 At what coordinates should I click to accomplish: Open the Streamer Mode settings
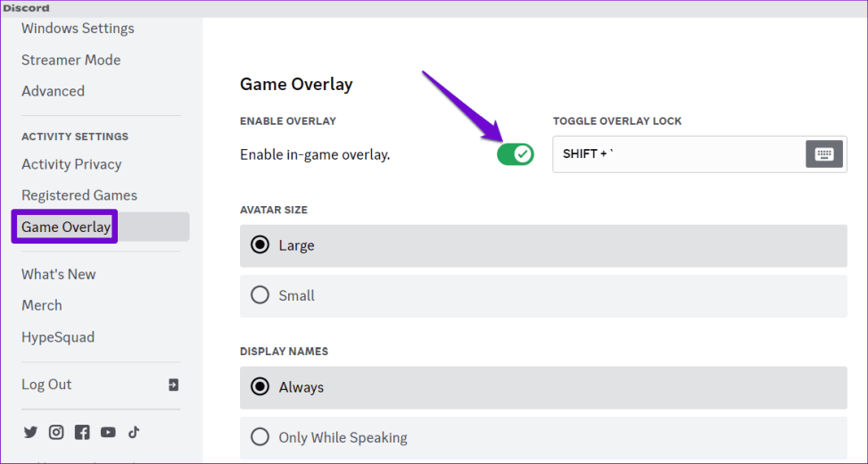coord(71,60)
